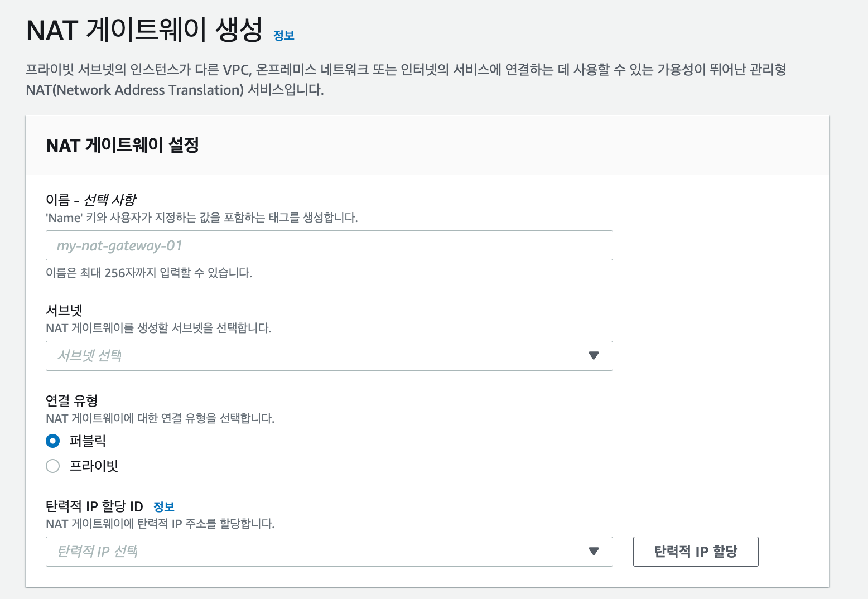Viewport: 868px width, 599px height.
Task: Click the 연결 유형 label
Action: [71, 399]
